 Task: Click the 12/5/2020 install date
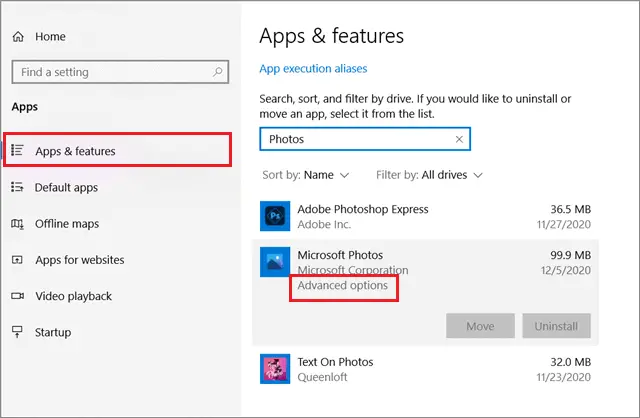[566, 270]
